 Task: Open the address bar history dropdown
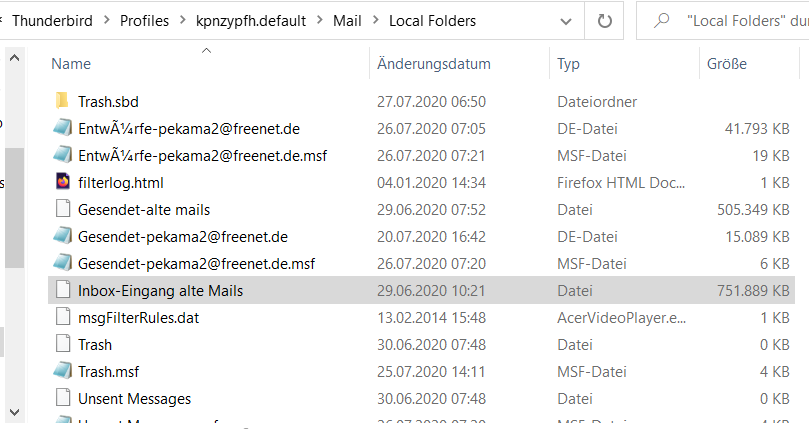[568, 20]
